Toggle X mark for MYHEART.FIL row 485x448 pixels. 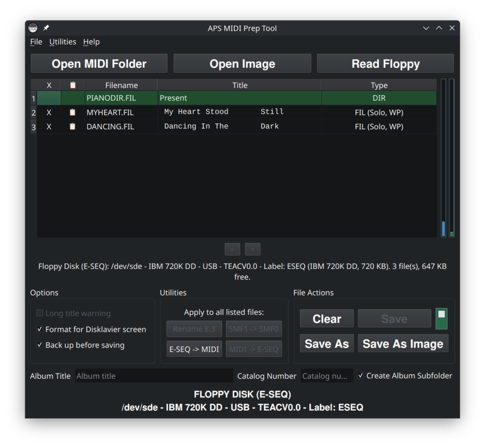tap(49, 113)
